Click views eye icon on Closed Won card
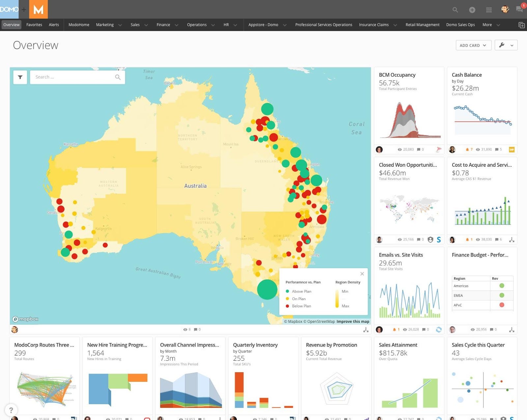Viewport: 527px width, 420px height. pos(400,239)
